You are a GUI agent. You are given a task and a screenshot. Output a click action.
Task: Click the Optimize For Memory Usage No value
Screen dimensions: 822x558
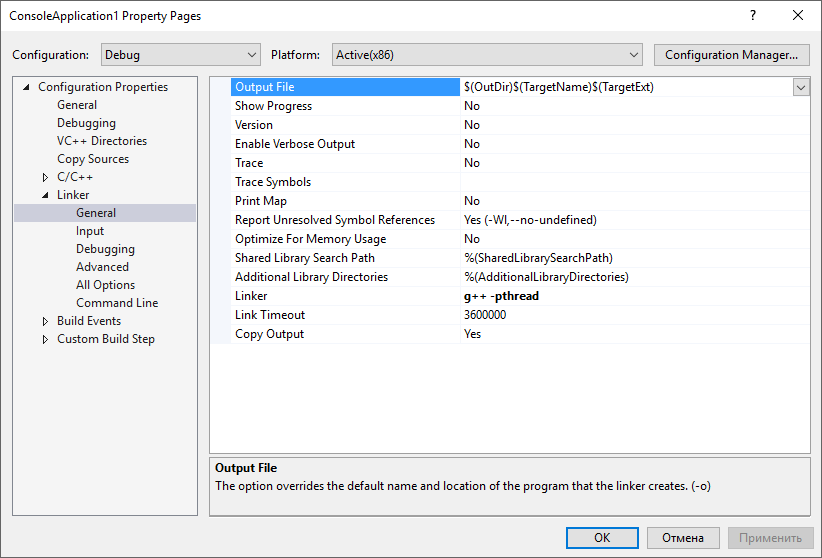pos(472,239)
